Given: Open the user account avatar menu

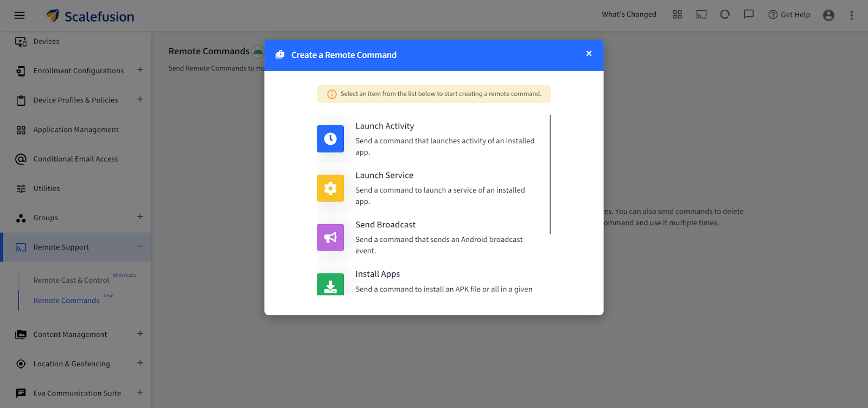Looking at the screenshot, I should click(x=828, y=15).
